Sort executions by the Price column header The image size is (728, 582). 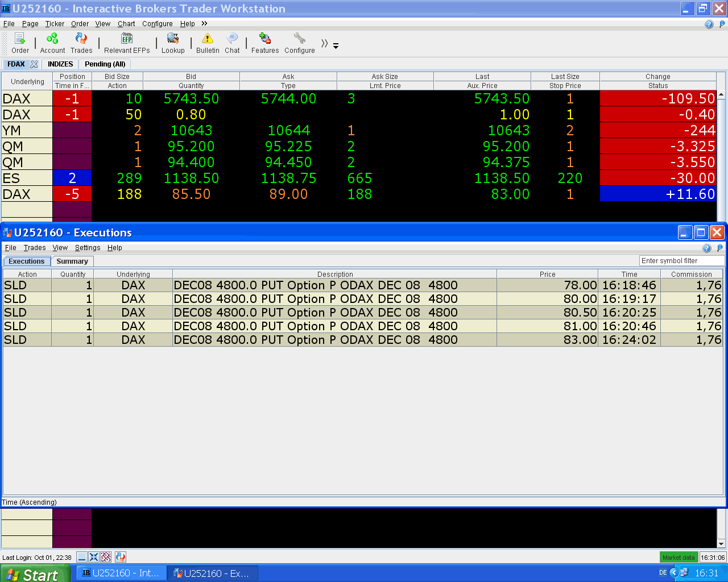[547, 274]
